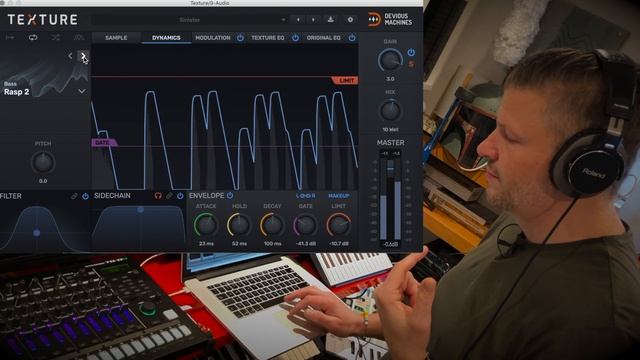Viewport: 640px width, 360px height.
Task: Click the L/R link button in Envelope
Action: 305,196
